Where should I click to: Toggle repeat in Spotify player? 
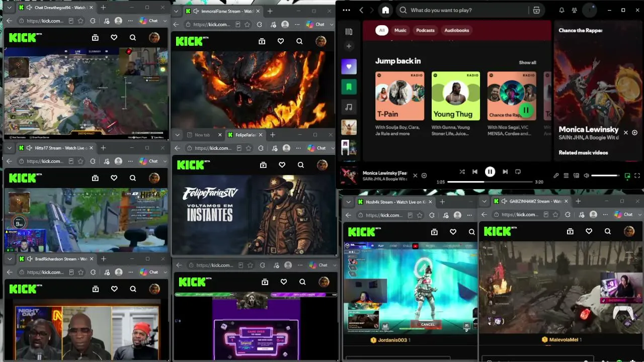click(x=518, y=171)
